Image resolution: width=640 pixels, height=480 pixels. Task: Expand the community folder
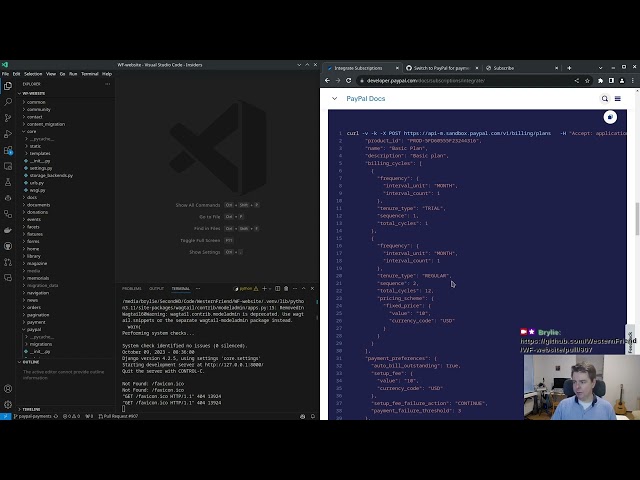click(x=38, y=109)
